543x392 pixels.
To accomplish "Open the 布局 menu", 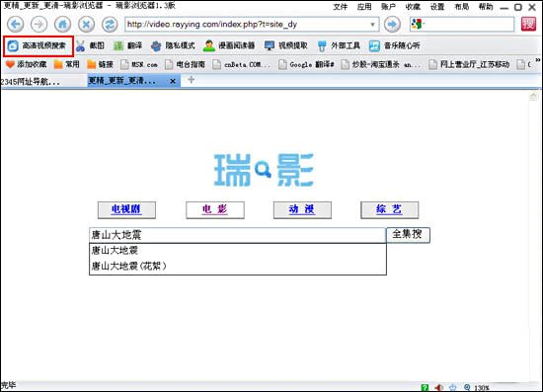I will click(x=461, y=7).
